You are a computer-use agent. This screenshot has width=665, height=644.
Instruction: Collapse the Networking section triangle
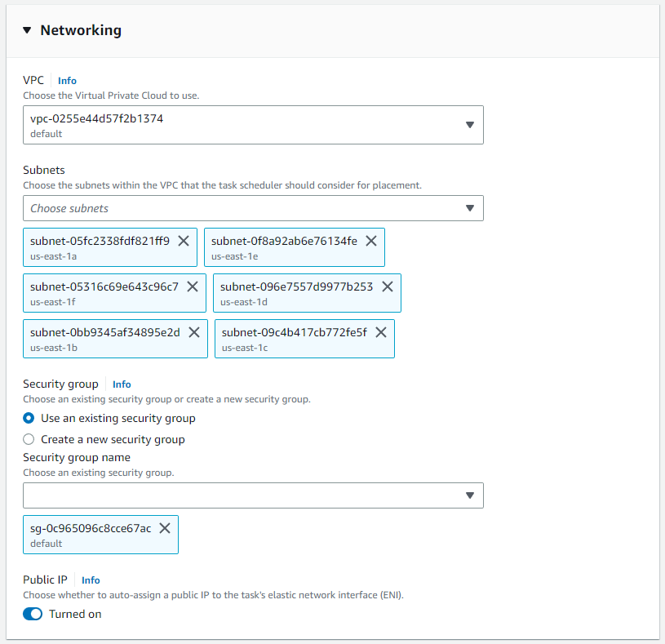coord(27,31)
